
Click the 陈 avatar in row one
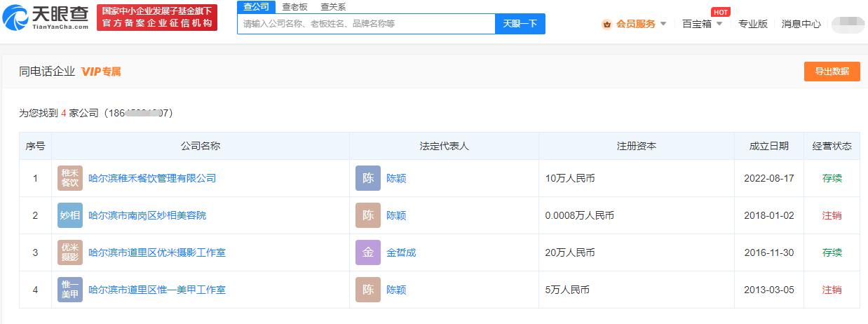pos(368,178)
